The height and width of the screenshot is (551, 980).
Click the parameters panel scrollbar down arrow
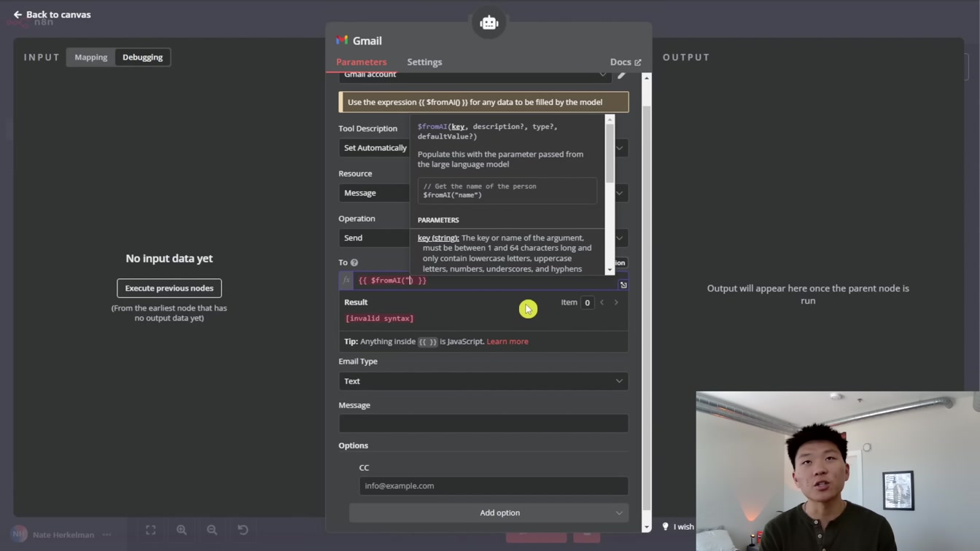tap(646, 527)
